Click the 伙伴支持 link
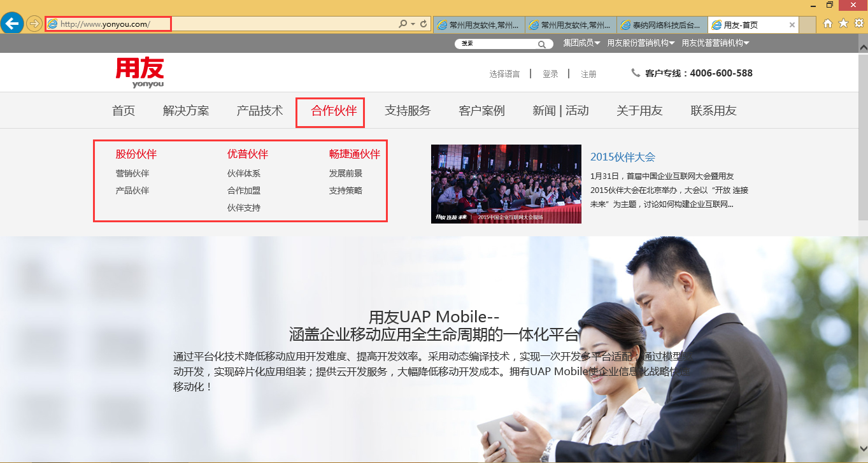Screen dimensions: 868x463 point(244,208)
